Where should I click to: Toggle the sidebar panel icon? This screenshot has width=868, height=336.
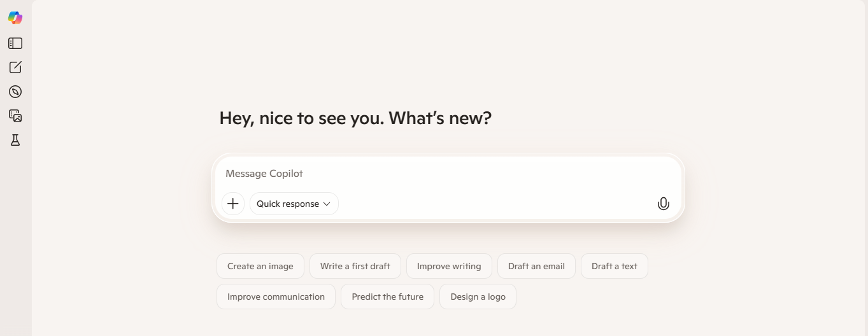pos(15,43)
